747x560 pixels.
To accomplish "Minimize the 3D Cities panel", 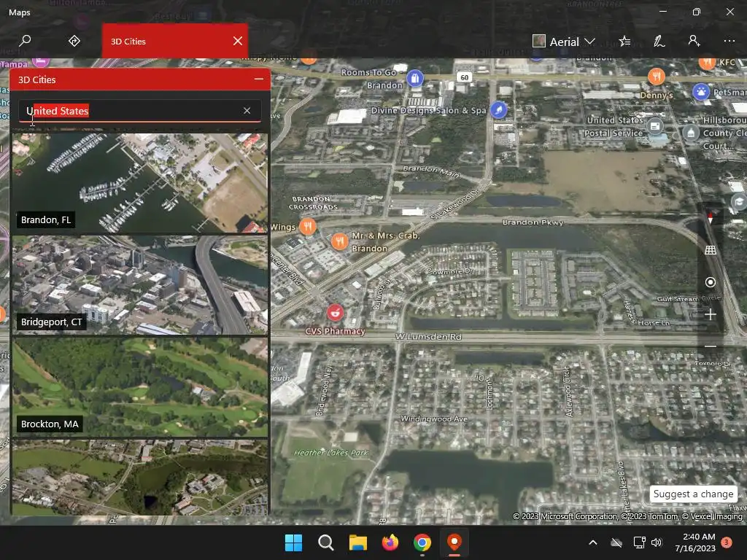I will pyautogui.click(x=259, y=79).
